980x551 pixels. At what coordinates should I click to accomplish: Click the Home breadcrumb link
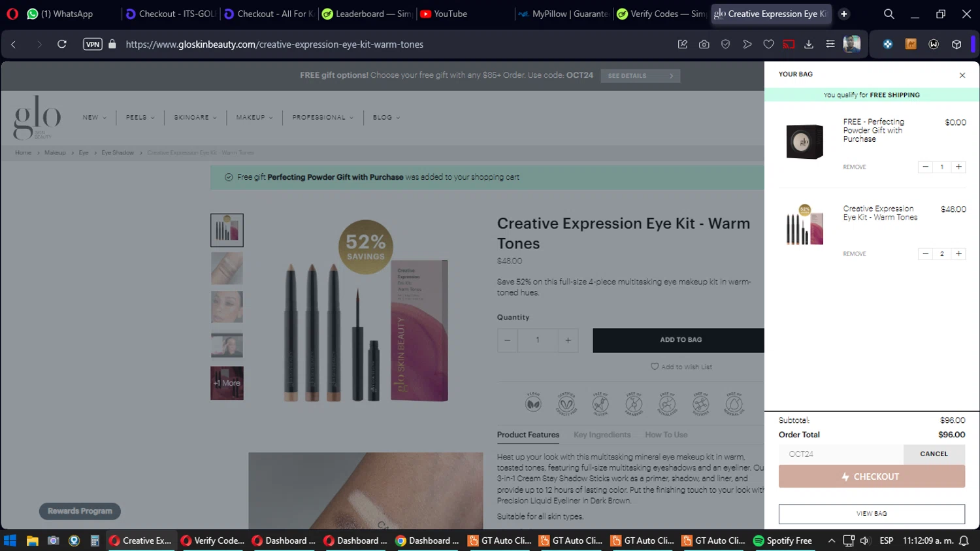click(x=24, y=153)
